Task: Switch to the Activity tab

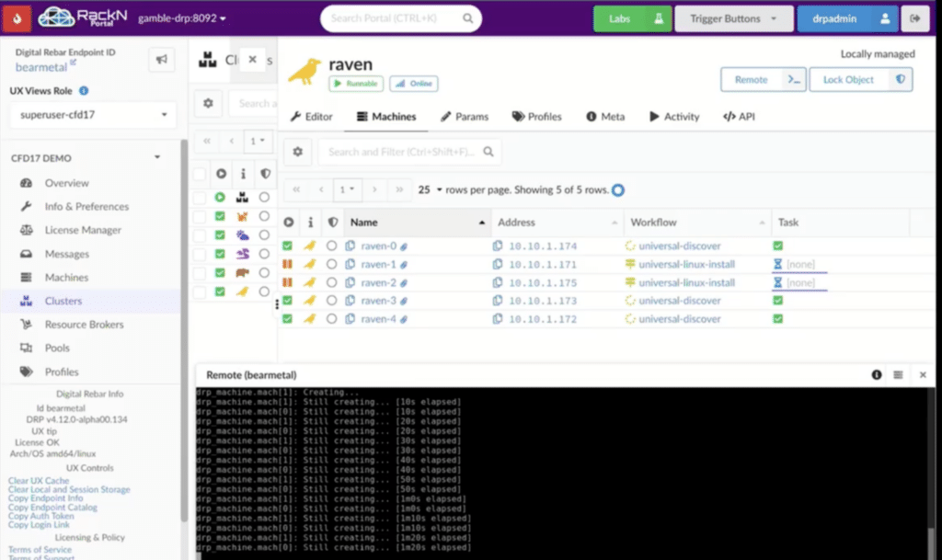Action: (674, 117)
